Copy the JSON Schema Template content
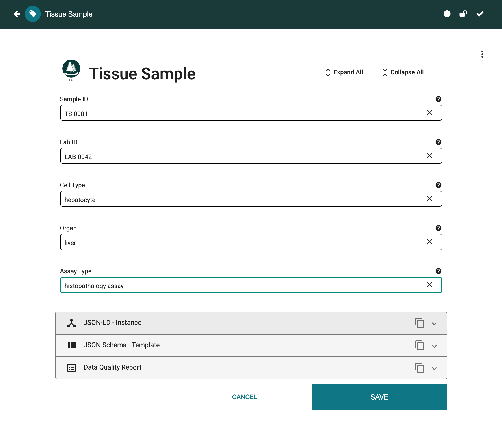This screenshot has height=448, width=502. point(419,345)
